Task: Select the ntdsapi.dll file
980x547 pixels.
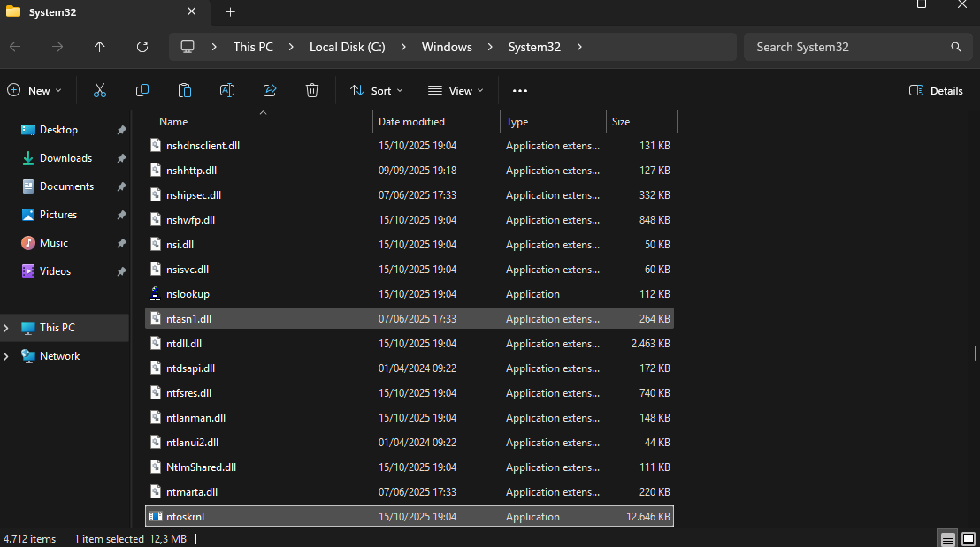Action: [410, 368]
